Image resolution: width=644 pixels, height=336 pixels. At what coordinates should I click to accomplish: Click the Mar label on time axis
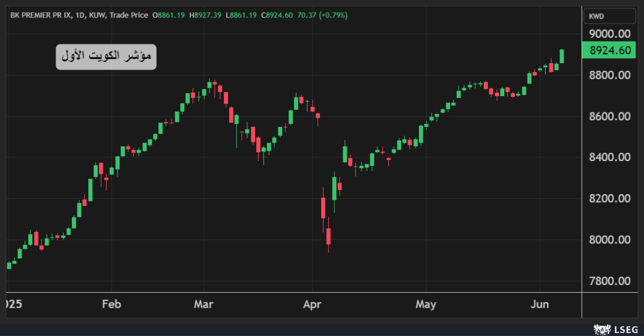point(203,304)
